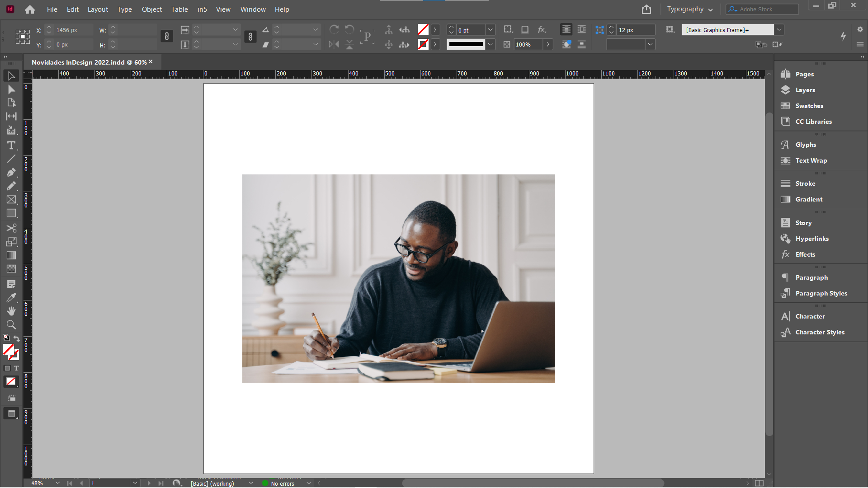This screenshot has width=868, height=488.
Task: Select the Type tool
Action: coord(11,145)
